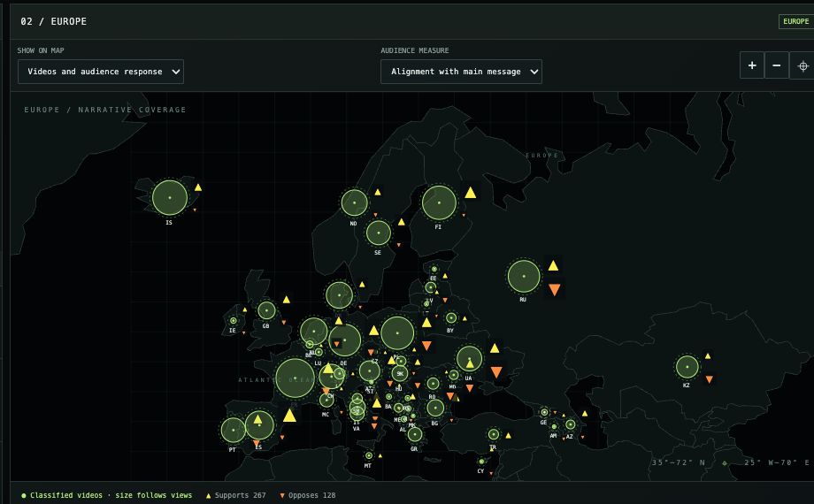Select the bubble over Denmark
The image size is (814, 504).
[x=340, y=295]
